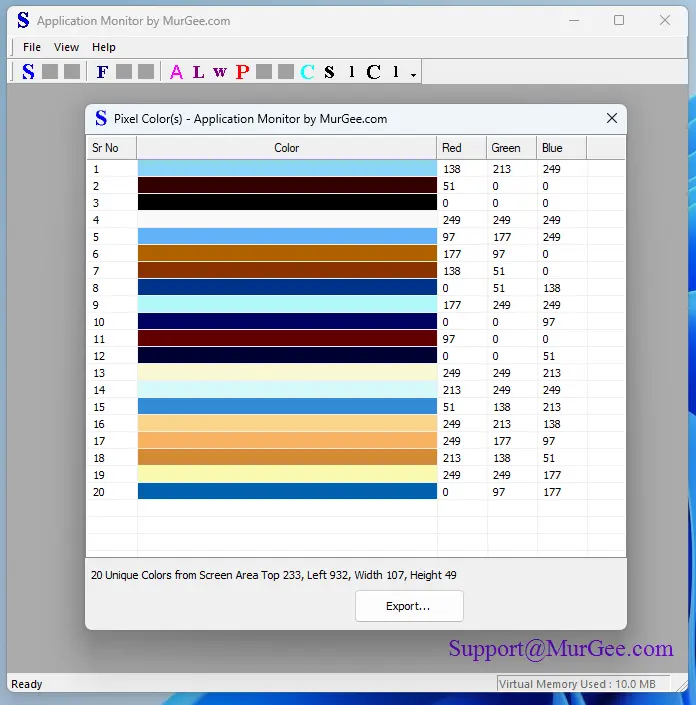Viewport: 696px width, 705px height.
Task: Click Blue value 138 in row 8
Action: pos(552,288)
